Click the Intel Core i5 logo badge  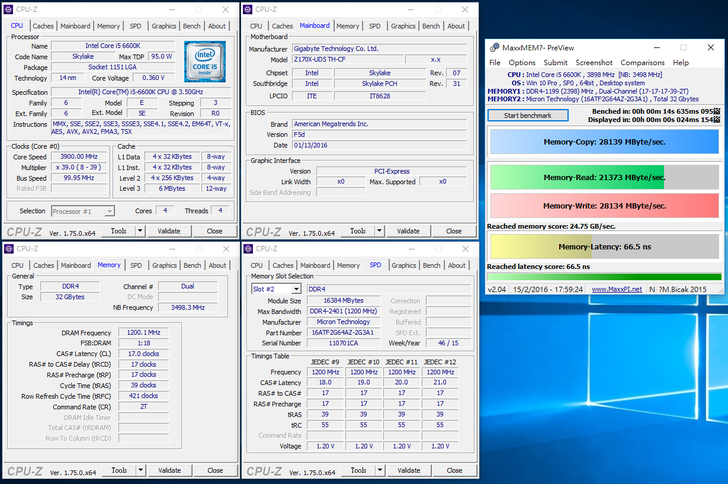(205, 60)
